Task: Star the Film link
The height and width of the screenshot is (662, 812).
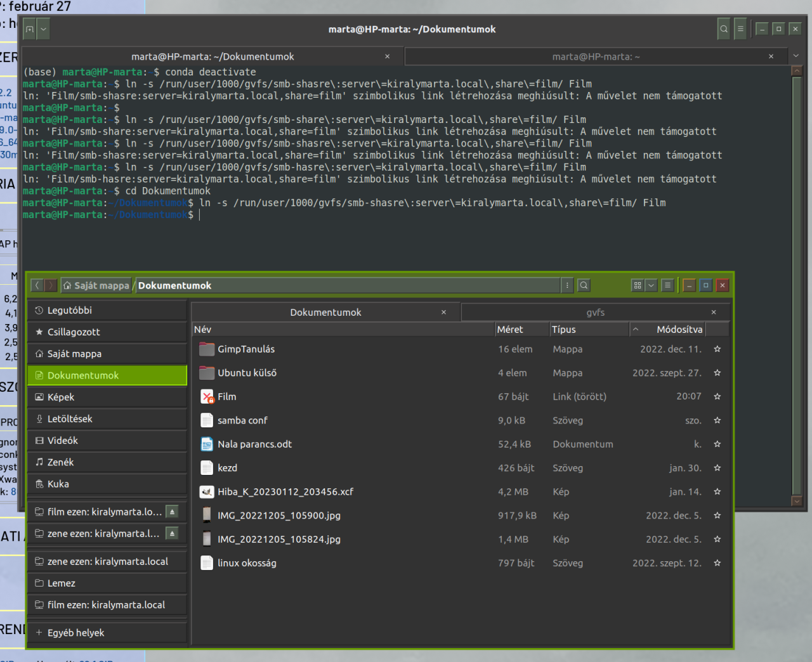Action: coord(717,396)
